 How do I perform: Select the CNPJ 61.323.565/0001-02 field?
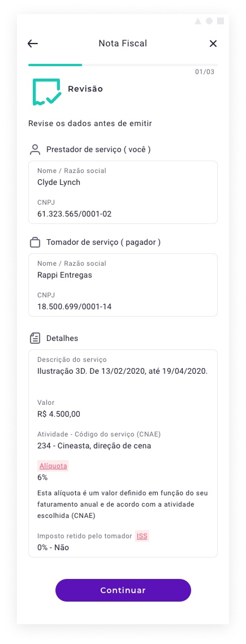point(123,209)
